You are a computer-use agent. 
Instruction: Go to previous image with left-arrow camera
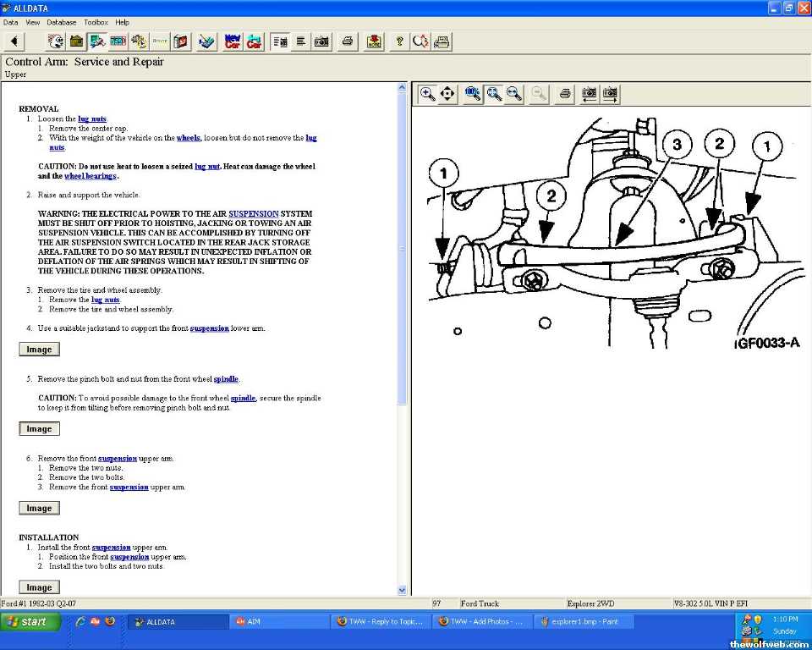click(589, 93)
